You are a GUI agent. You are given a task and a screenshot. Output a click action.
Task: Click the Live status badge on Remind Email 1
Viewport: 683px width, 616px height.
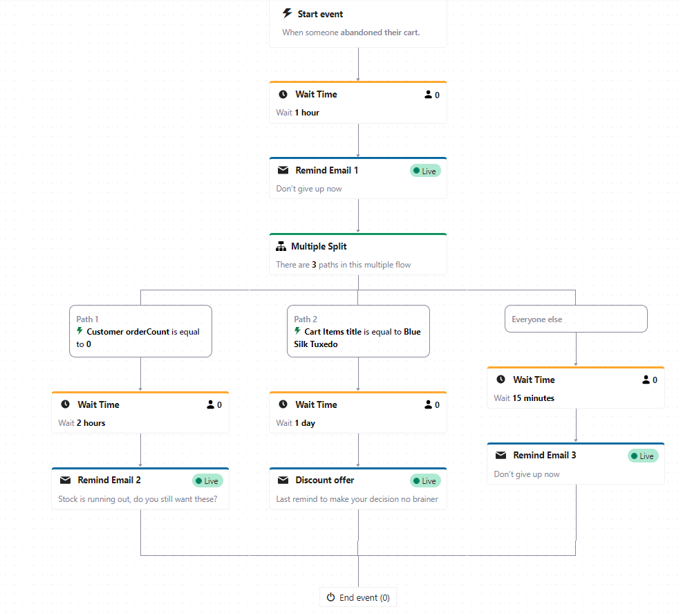tap(425, 171)
